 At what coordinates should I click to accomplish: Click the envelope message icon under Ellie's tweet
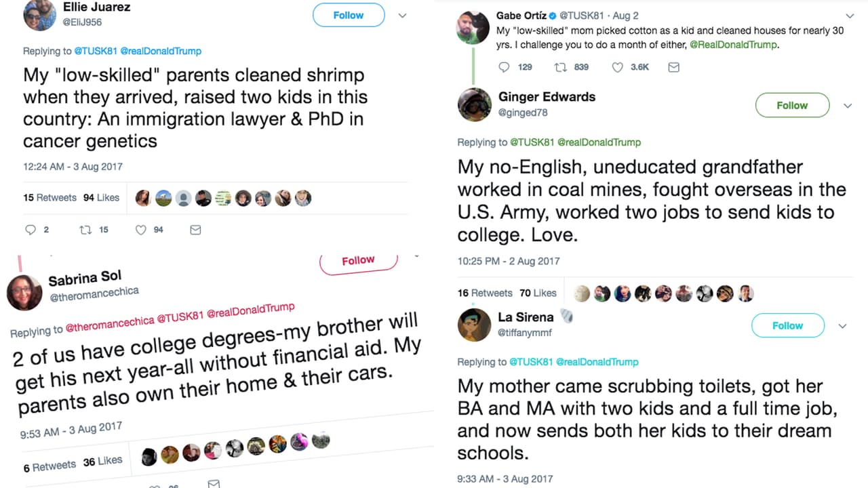pyautogui.click(x=195, y=230)
